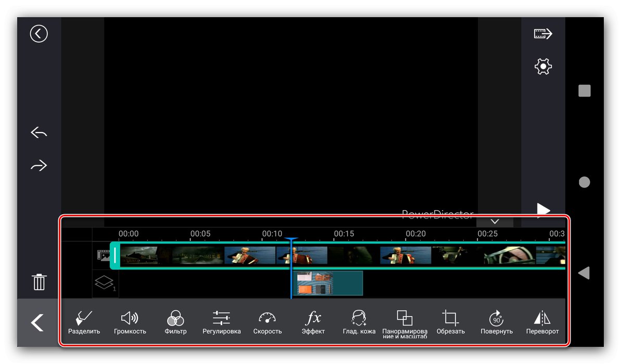Jump to 00:20 on the timeline ruler

coord(415,234)
